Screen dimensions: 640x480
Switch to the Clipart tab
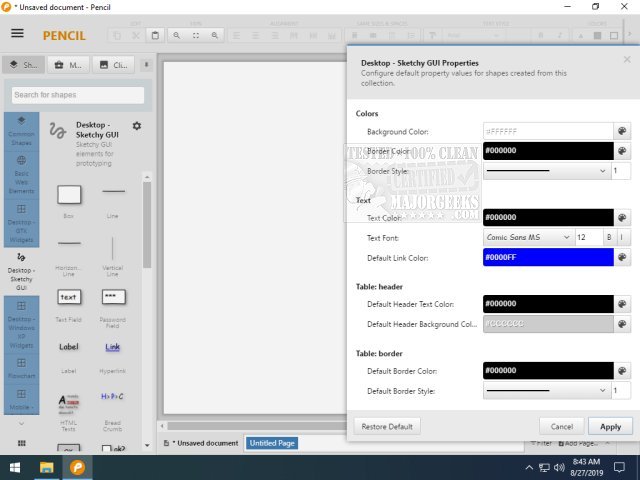coord(113,65)
